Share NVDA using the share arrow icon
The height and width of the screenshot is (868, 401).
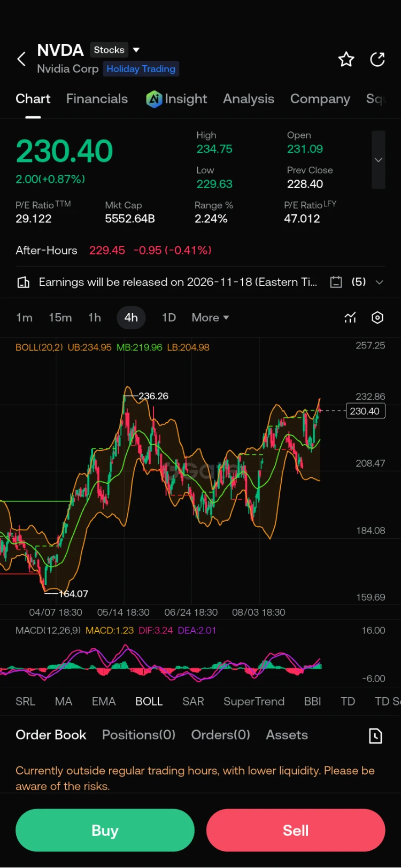(x=377, y=59)
